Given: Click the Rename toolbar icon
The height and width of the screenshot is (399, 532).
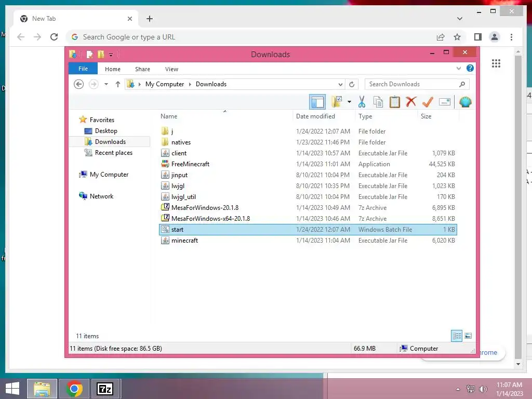Looking at the screenshot, I should click(x=445, y=102).
